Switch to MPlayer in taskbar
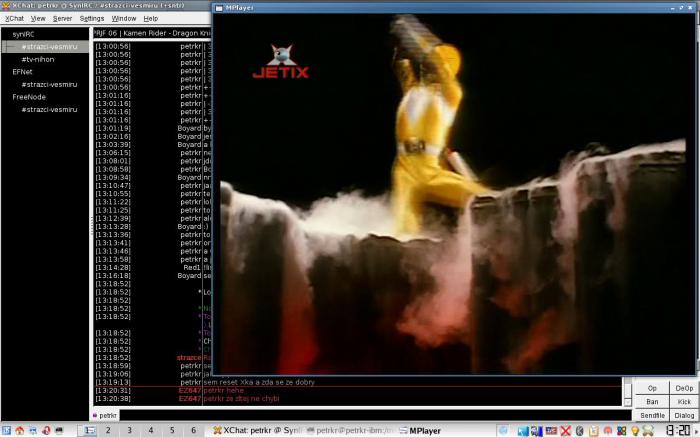This screenshot has width=700, height=437. pyautogui.click(x=420, y=430)
